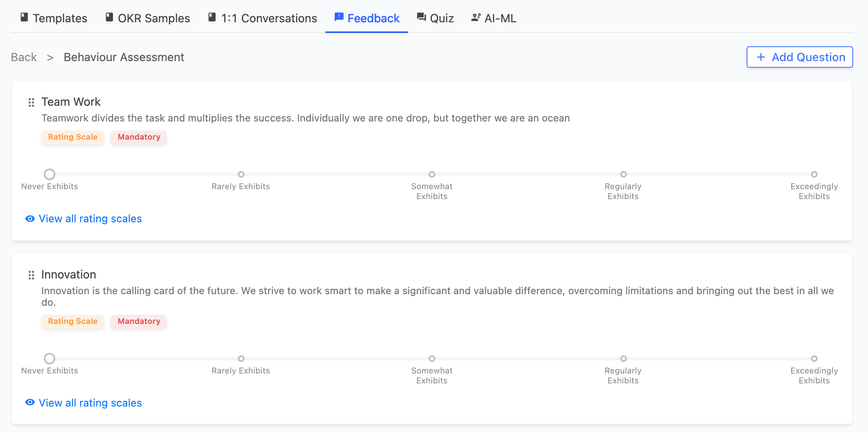Click Rating Scale tag under Innovation
868x433 pixels.
pos(73,321)
